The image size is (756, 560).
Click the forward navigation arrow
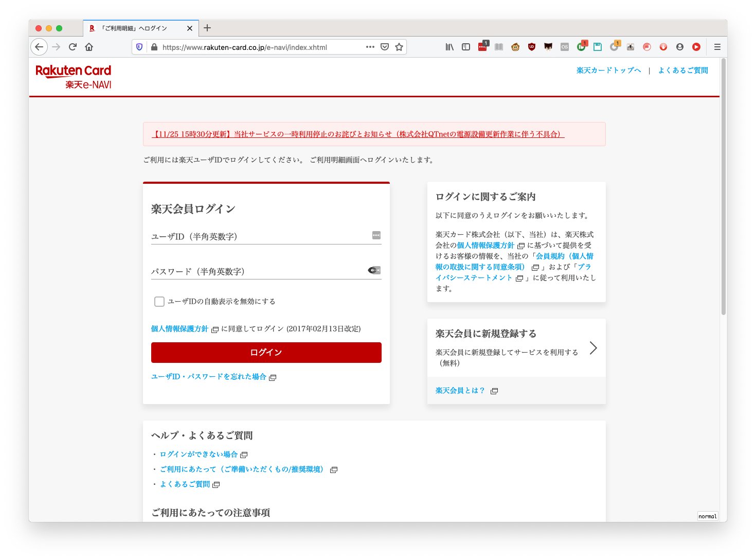point(56,47)
